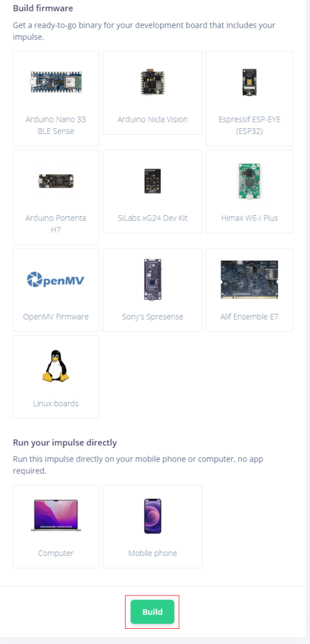Viewport: 310px width, 644px height.
Task: Click the 'OpenMV Firmware' label text
Action: pos(56,317)
